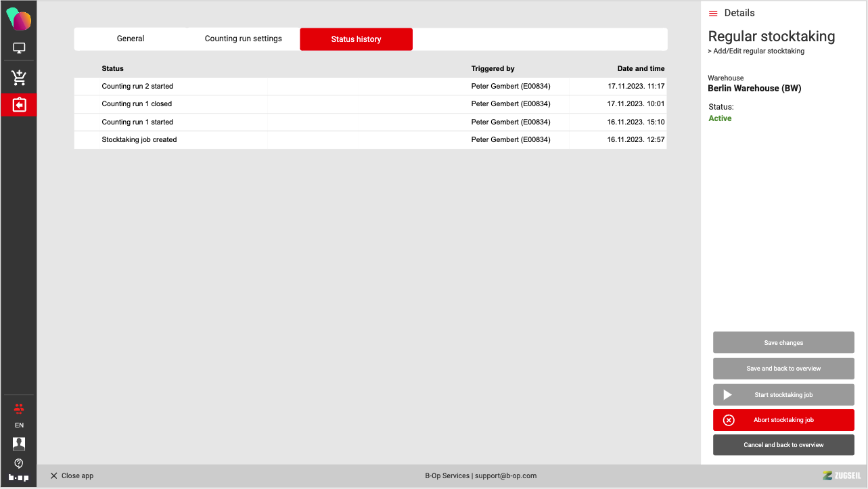Open the help question mark icon

tap(19, 463)
